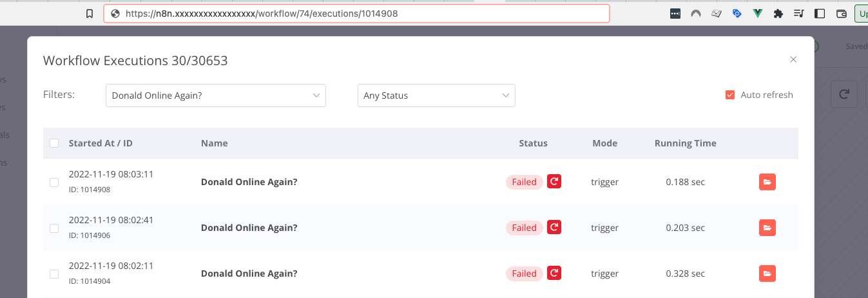
Task: Close the Workflow Executions dialog
Action: pos(793,59)
